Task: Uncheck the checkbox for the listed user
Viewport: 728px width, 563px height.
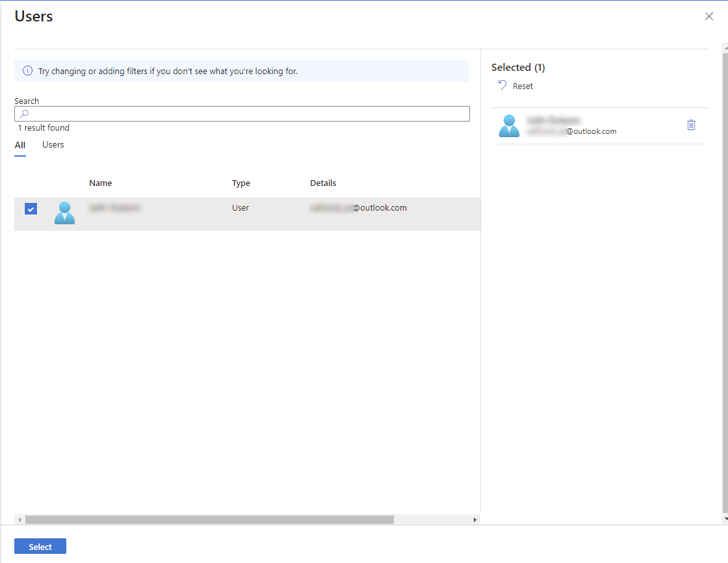Action: [x=31, y=209]
